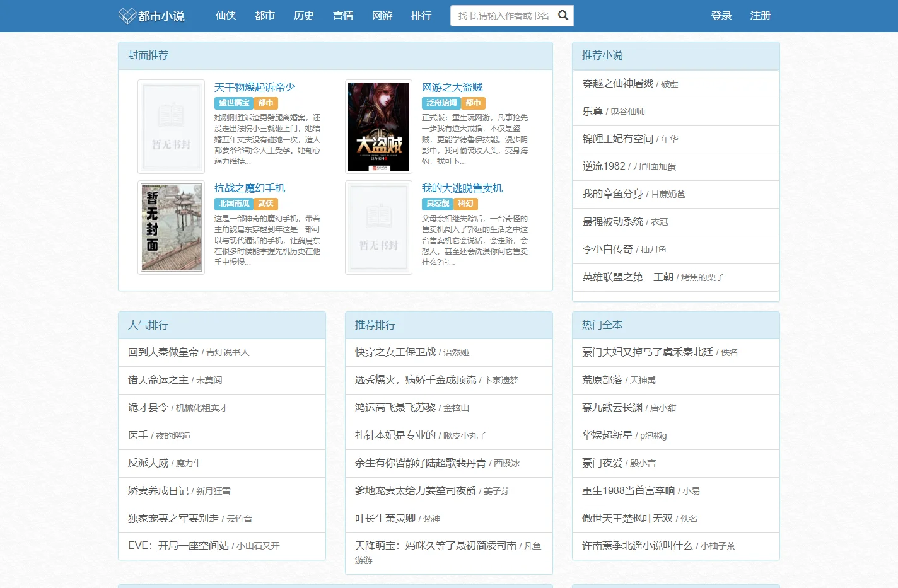Open 李小白传奇 in recommended novels
This screenshot has width=898, height=588.
(608, 250)
